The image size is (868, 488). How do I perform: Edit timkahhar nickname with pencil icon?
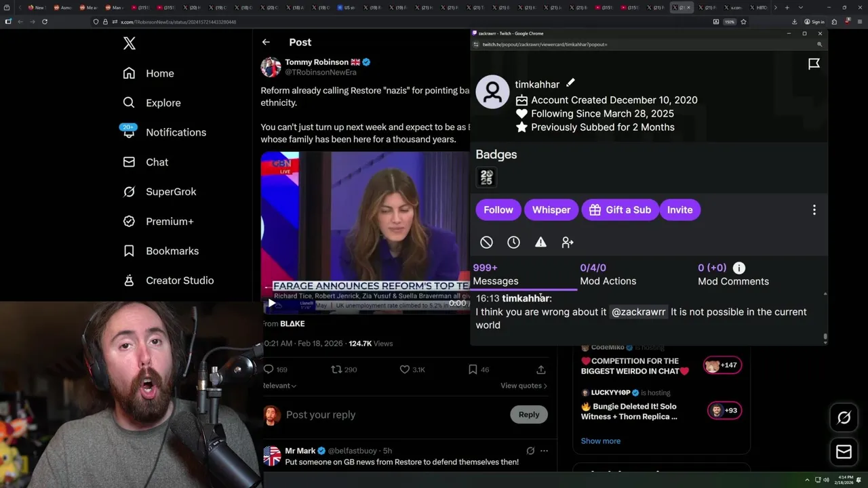tap(570, 83)
